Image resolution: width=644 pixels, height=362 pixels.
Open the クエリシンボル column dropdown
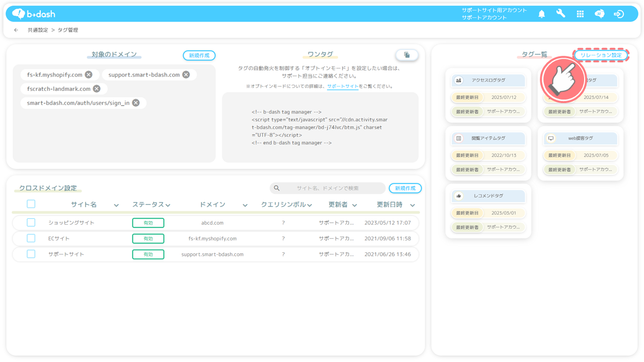pos(310,205)
